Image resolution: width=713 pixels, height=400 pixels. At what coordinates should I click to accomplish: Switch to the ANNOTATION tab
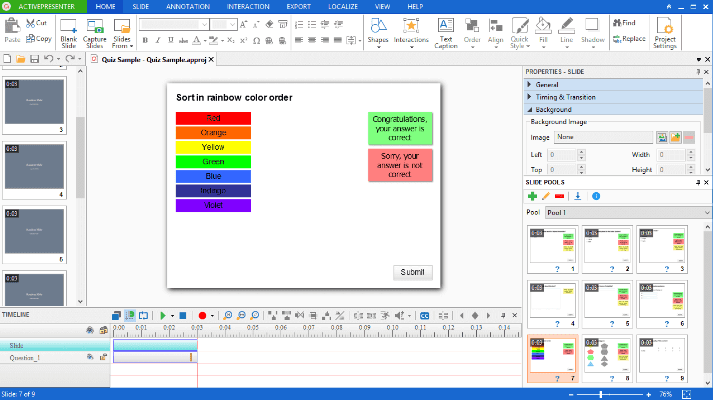pyautogui.click(x=188, y=6)
